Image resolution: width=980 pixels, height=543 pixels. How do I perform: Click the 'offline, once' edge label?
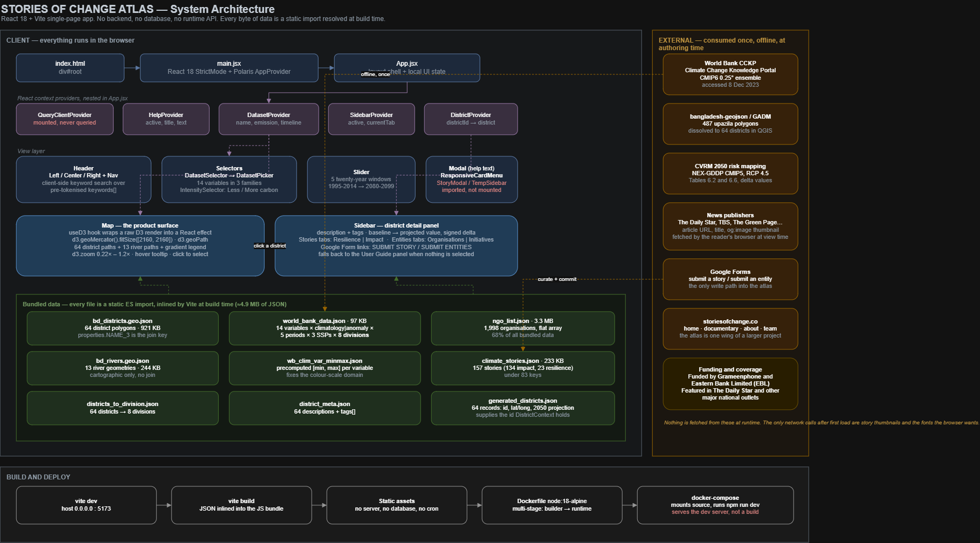[x=376, y=74]
